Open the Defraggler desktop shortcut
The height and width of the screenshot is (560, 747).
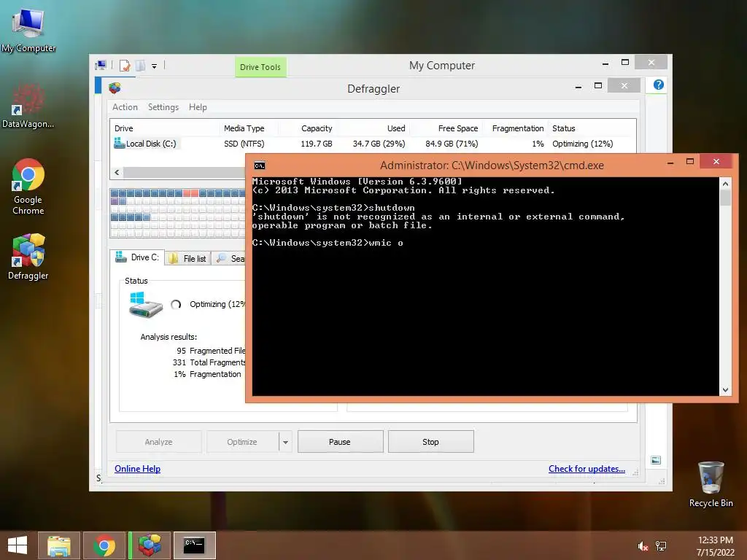click(28, 256)
